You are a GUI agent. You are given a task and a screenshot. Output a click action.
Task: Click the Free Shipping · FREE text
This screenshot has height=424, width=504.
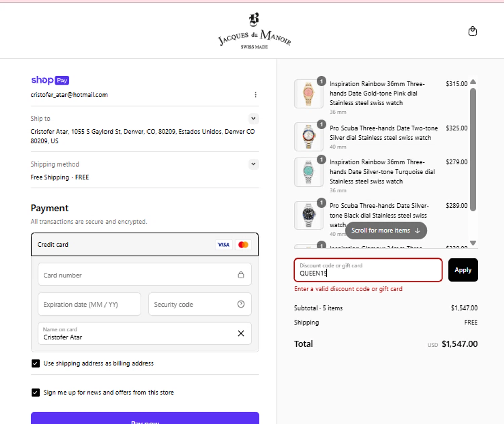click(59, 177)
